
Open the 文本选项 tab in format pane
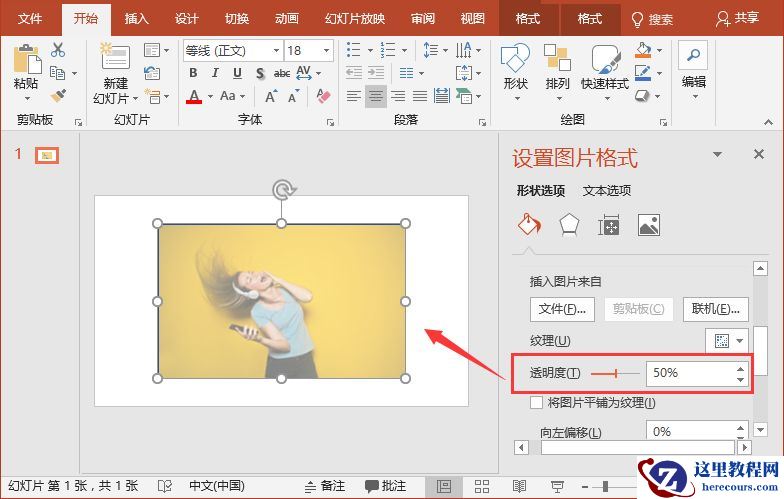607,191
